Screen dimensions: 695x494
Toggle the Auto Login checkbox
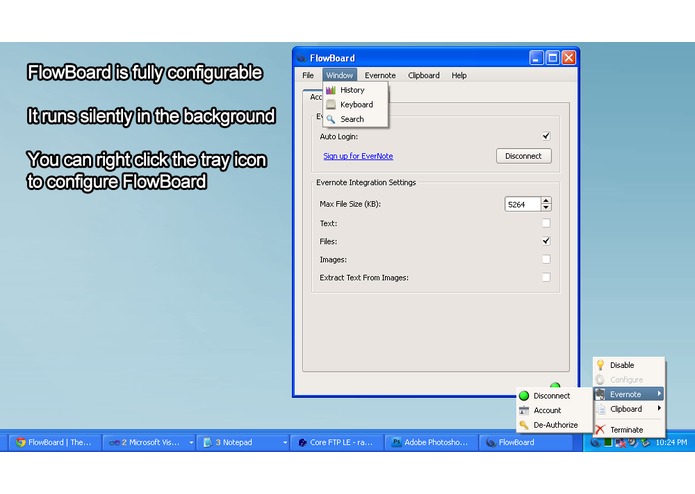point(546,136)
